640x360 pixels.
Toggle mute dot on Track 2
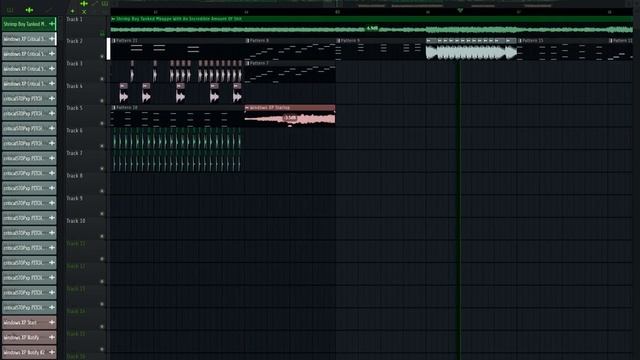click(x=102, y=56)
